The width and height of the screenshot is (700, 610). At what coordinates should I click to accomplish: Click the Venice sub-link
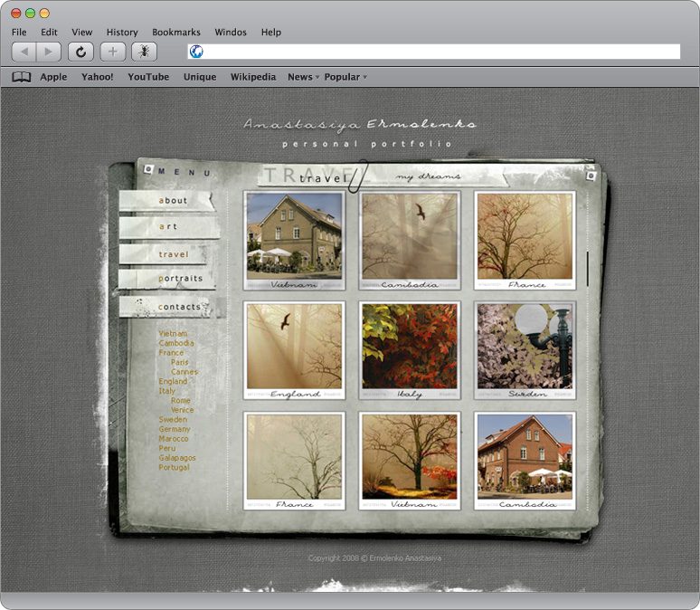click(x=182, y=410)
